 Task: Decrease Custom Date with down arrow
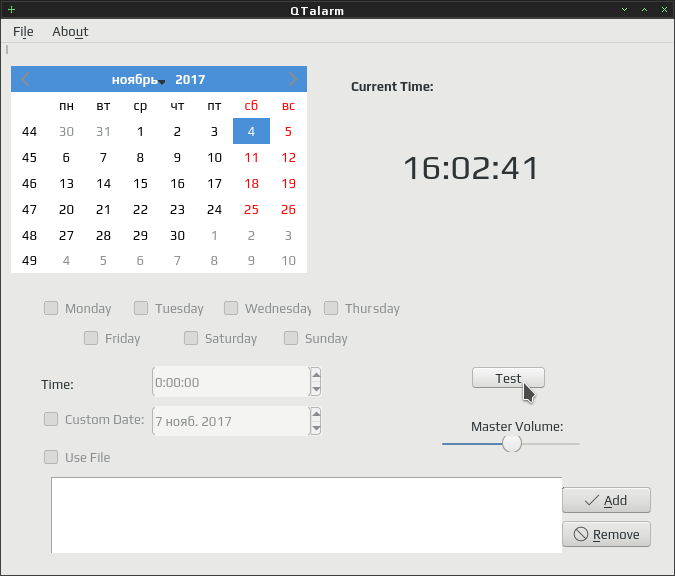[x=316, y=428]
